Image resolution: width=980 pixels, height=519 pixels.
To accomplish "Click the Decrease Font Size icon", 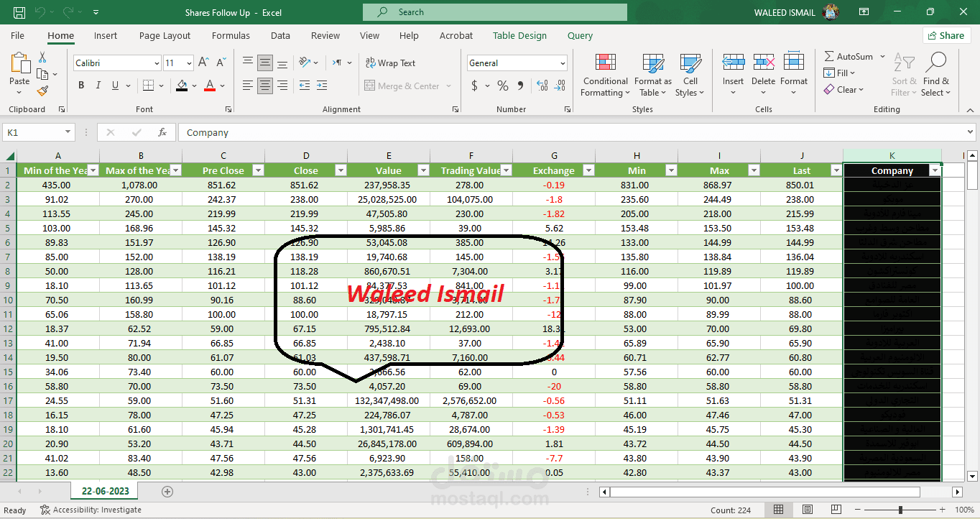I will click(221, 63).
